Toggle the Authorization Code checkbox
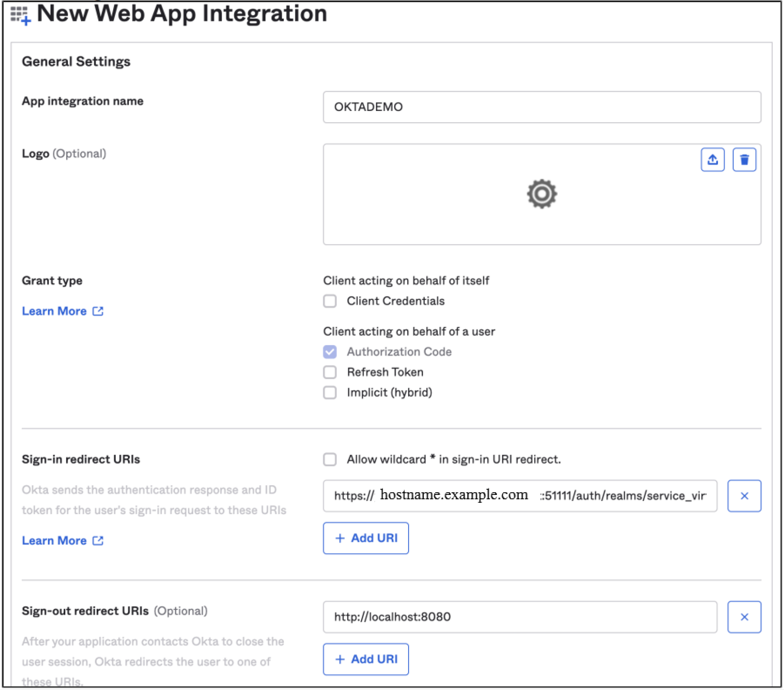This screenshot has height=690, width=784. click(x=330, y=352)
